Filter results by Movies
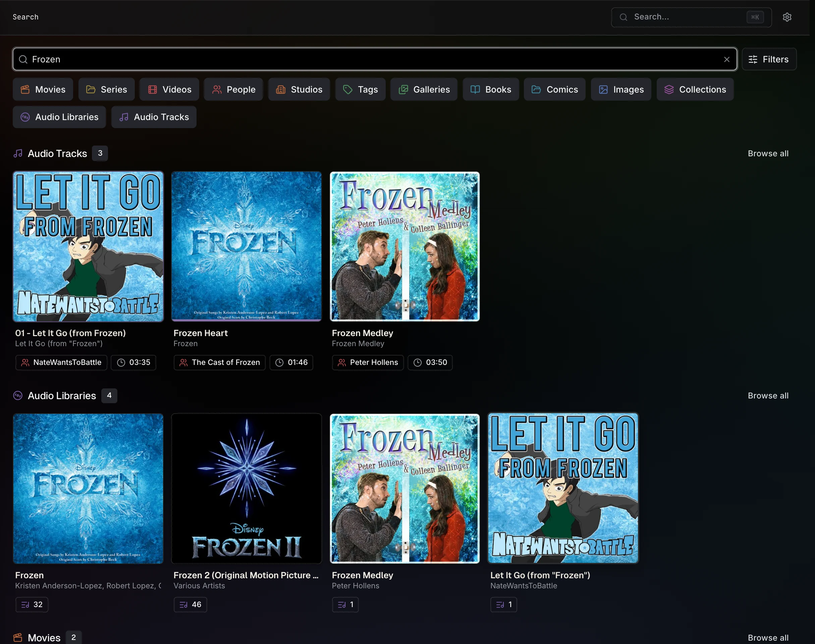 (x=43, y=89)
